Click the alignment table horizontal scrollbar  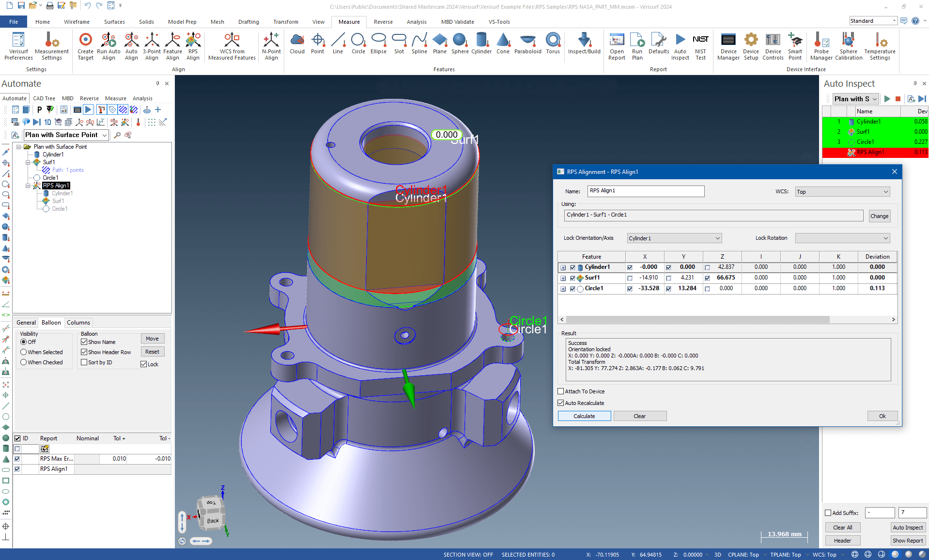click(697, 320)
